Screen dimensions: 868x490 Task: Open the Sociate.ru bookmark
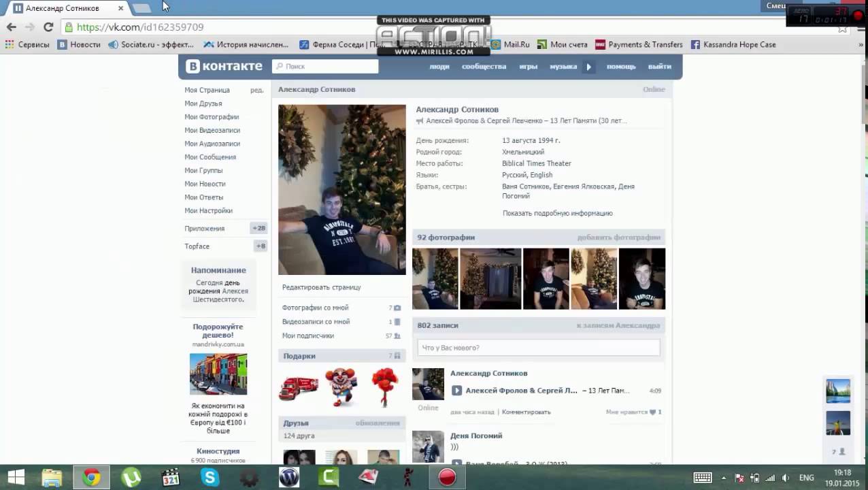(151, 45)
